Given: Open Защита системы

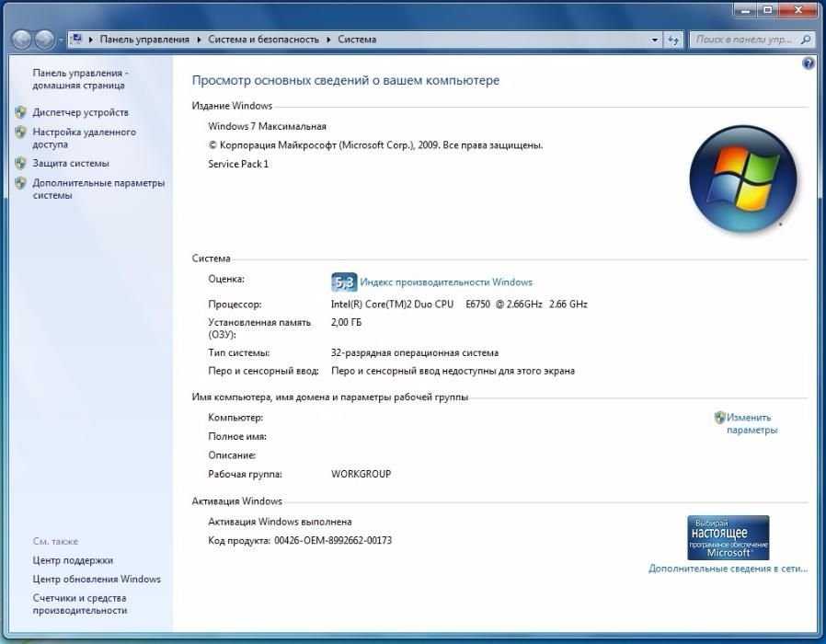Looking at the screenshot, I should coord(71,164).
